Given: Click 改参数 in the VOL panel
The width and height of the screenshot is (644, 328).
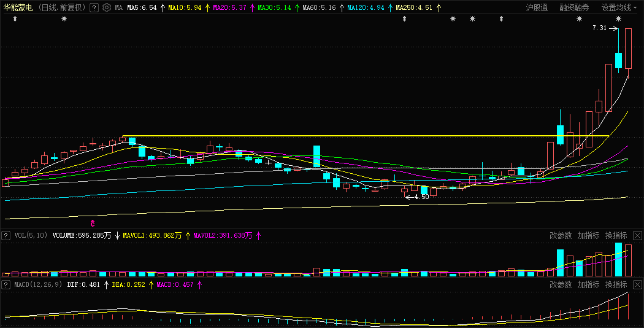Looking at the screenshot, I should tap(561, 235).
